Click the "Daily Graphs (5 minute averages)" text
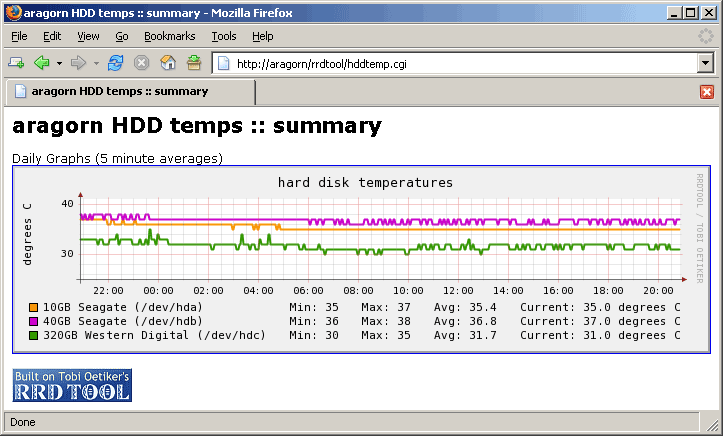 tap(117, 159)
